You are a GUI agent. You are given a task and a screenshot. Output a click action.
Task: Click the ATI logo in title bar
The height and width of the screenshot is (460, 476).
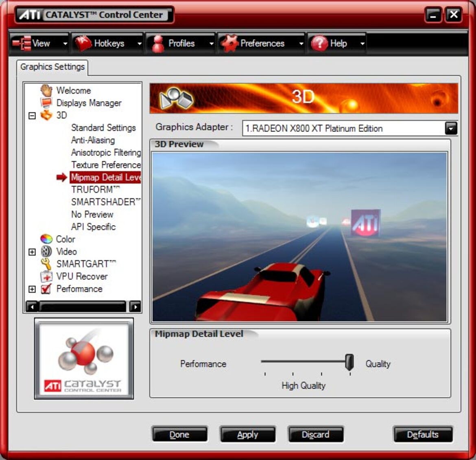tap(30, 14)
